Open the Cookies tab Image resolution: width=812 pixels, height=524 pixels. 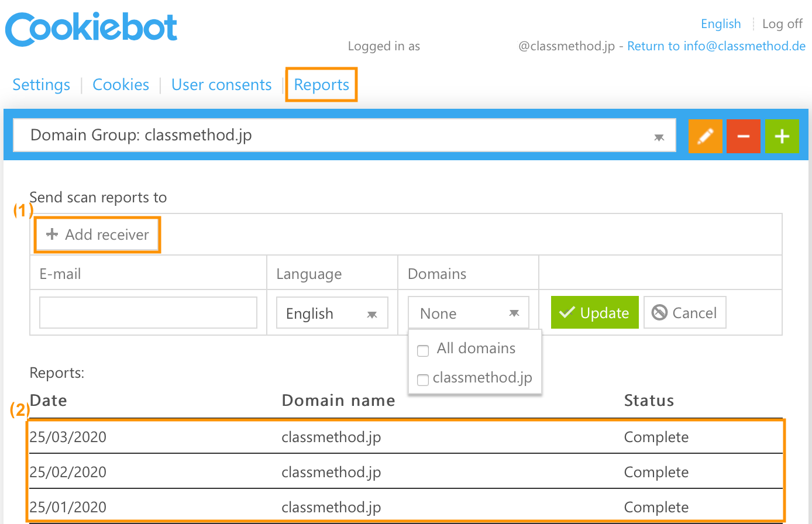pyautogui.click(x=121, y=85)
